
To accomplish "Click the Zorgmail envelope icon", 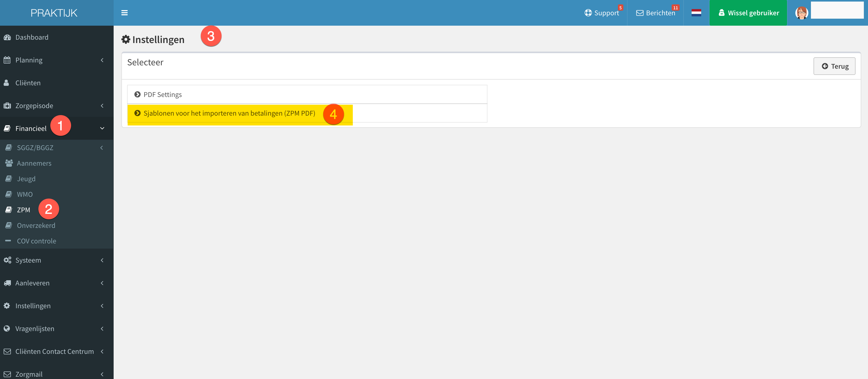I will click(x=7, y=374).
